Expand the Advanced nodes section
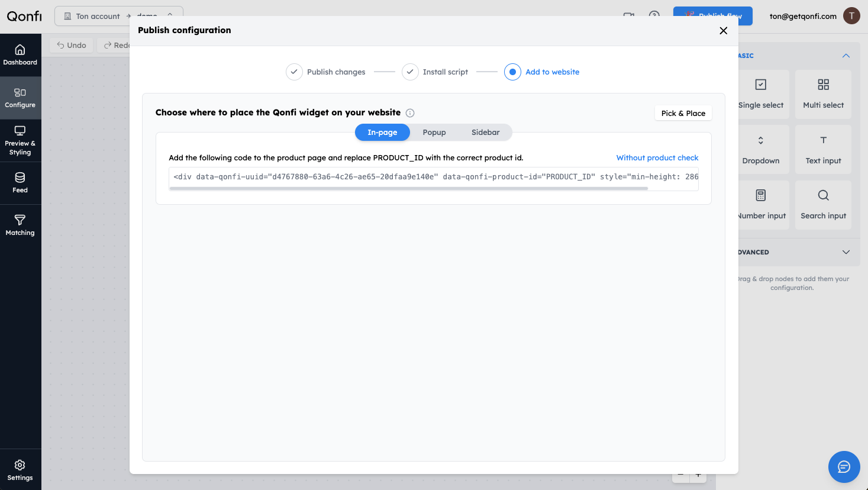868x490 pixels. click(x=846, y=252)
